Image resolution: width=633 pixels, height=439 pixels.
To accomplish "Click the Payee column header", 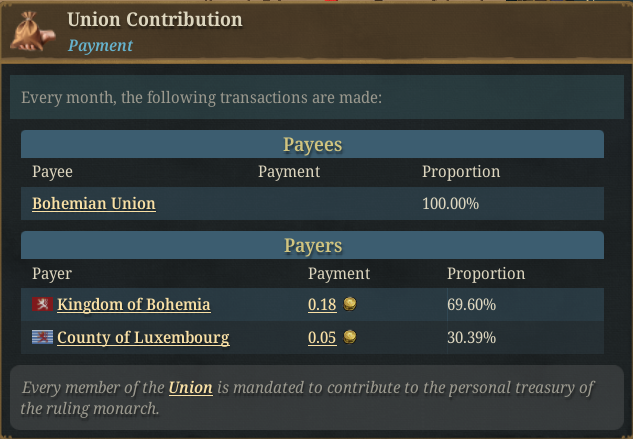I will pyautogui.click(x=53, y=172).
